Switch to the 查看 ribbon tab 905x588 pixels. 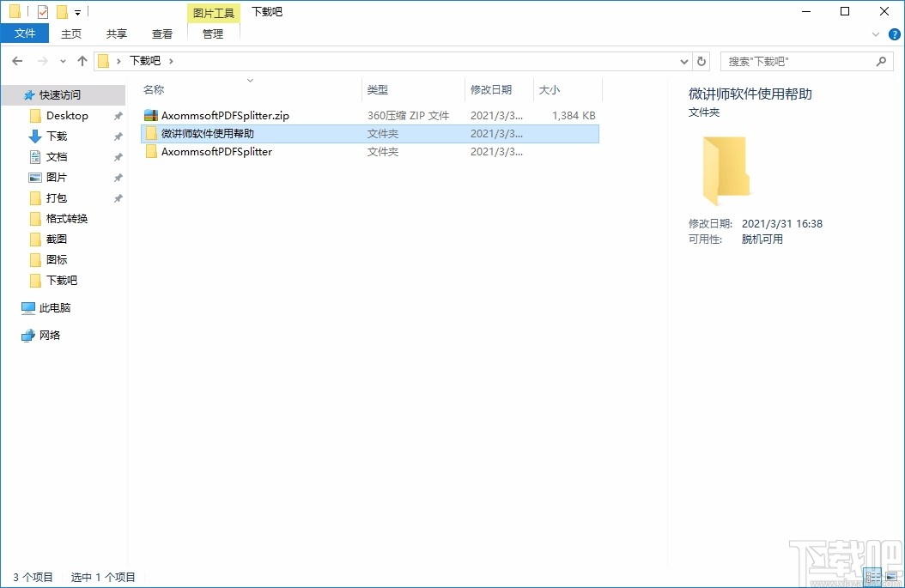161,34
